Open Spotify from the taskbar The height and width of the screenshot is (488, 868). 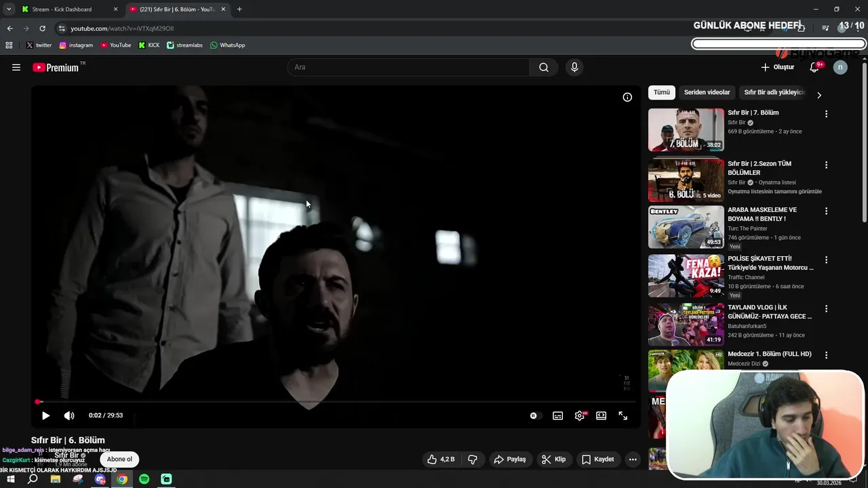pyautogui.click(x=144, y=479)
